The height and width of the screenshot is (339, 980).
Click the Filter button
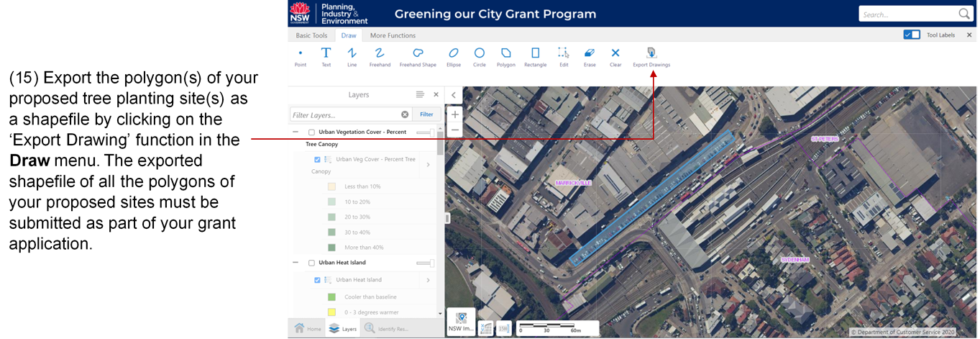(x=426, y=114)
